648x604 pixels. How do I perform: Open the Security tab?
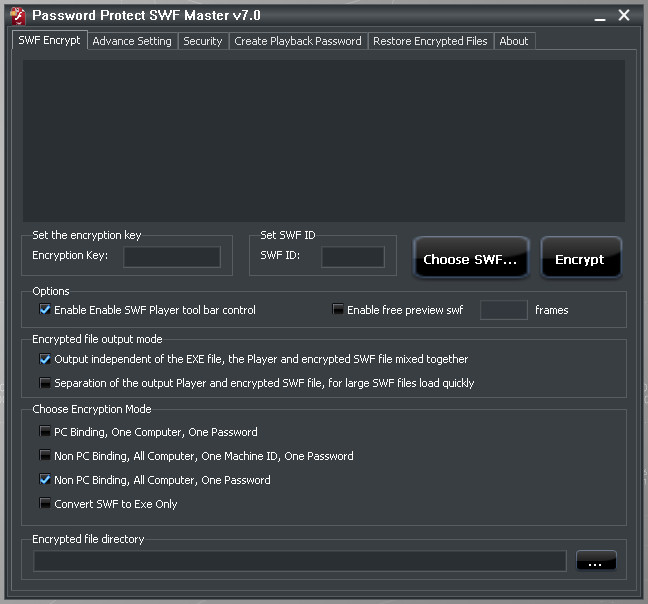[x=203, y=41]
